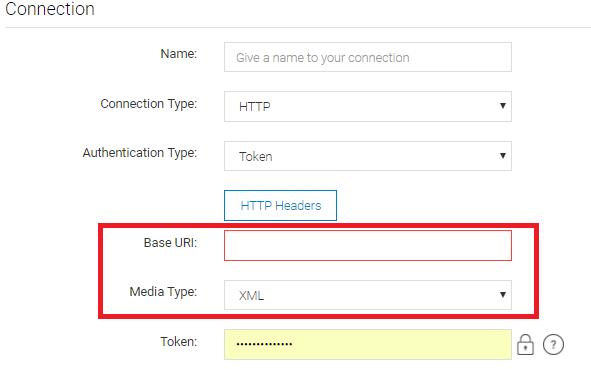Image resolution: width=591 pixels, height=369 pixels.
Task: Click the Media Type label
Action: coord(163,292)
